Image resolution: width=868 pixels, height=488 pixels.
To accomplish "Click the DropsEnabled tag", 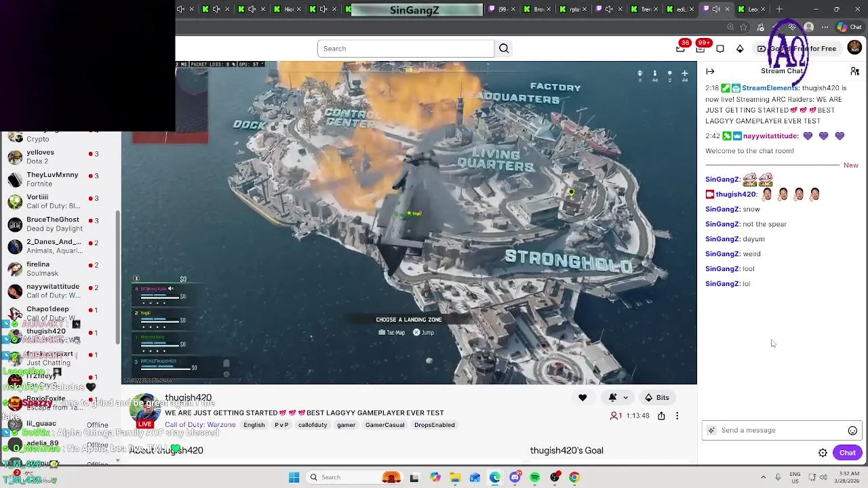I will (434, 425).
